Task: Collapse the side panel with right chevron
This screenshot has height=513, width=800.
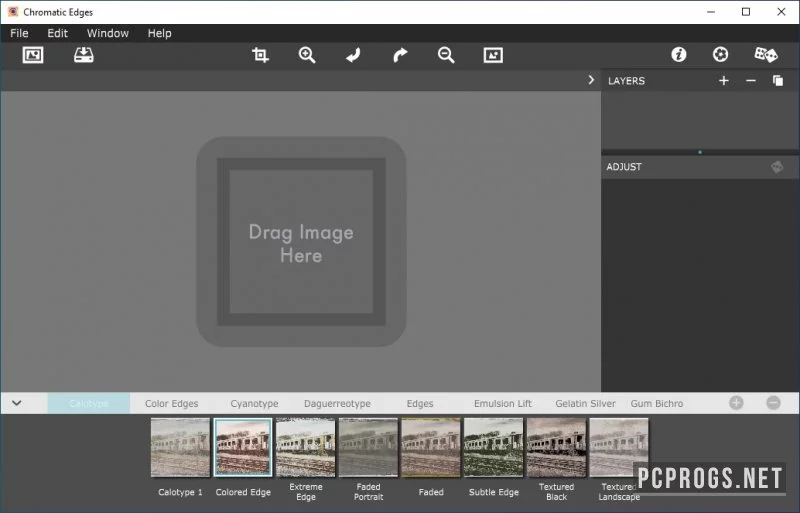Action: tap(591, 80)
